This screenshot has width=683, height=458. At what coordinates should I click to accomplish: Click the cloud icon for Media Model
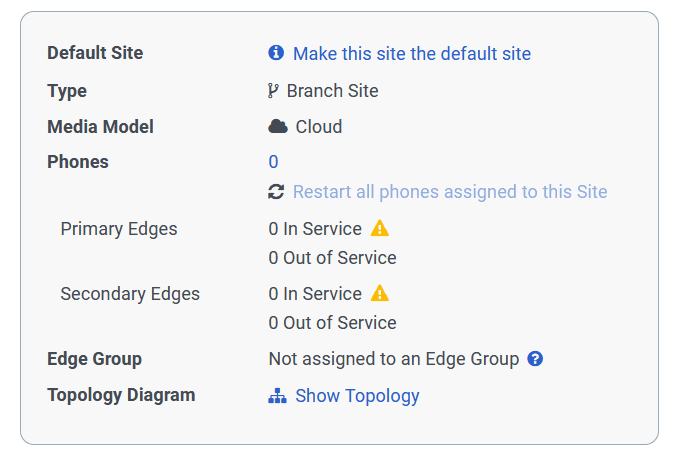pyautogui.click(x=278, y=127)
